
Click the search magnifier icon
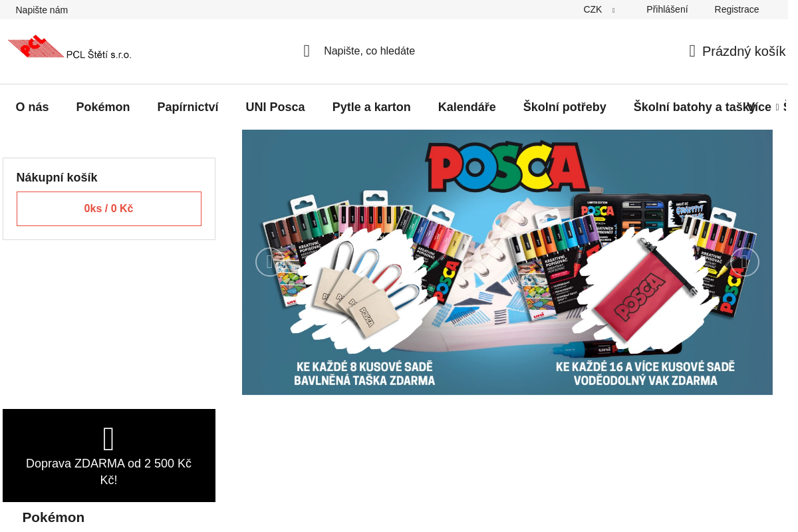click(307, 51)
